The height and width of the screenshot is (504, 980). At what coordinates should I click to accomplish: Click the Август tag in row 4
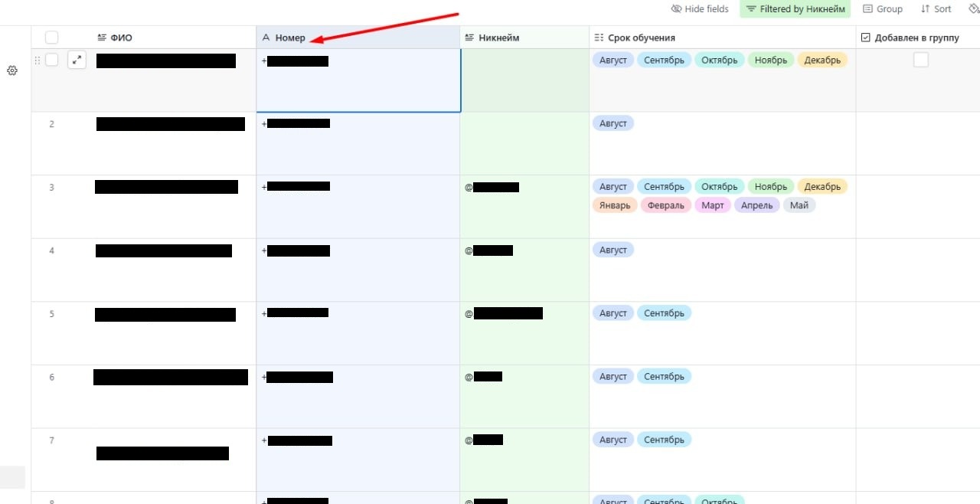click(x=613, y=250)
